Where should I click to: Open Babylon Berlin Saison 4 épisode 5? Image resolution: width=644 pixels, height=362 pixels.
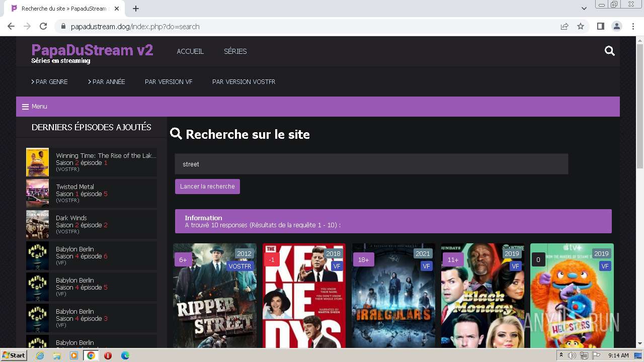click(x=92, y=287)
